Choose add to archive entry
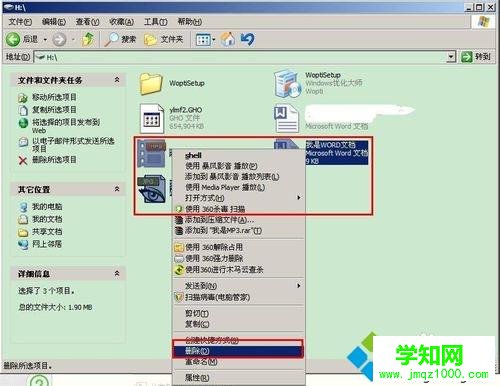 [238, 220]
